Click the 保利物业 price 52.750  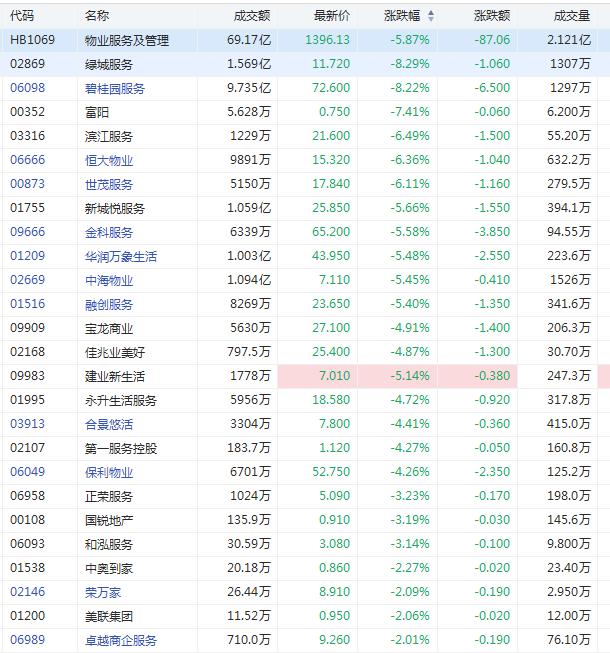(331, 472)
